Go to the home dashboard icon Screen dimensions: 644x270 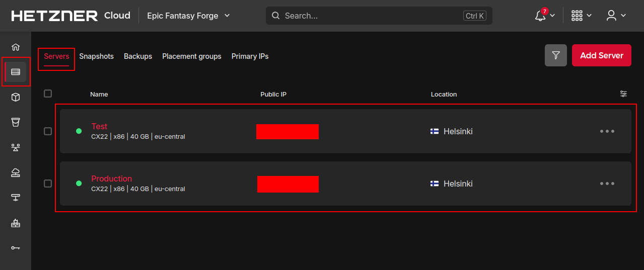coord(16,47)
